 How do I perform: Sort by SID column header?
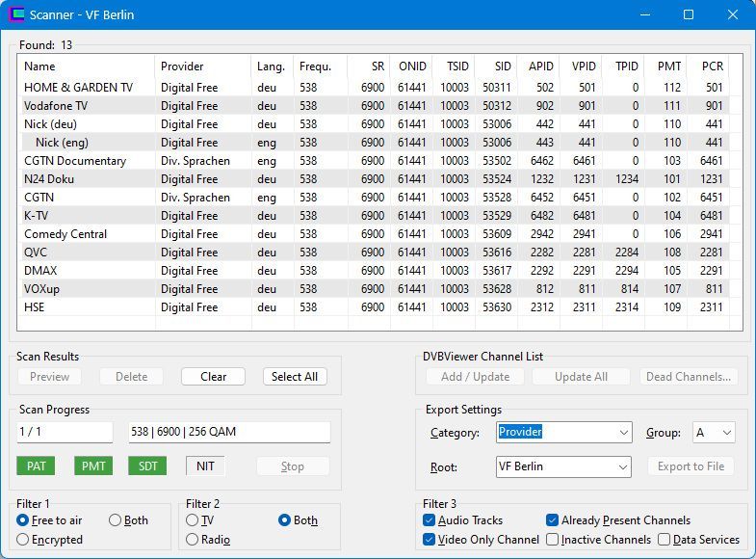[x=496, y=67]
